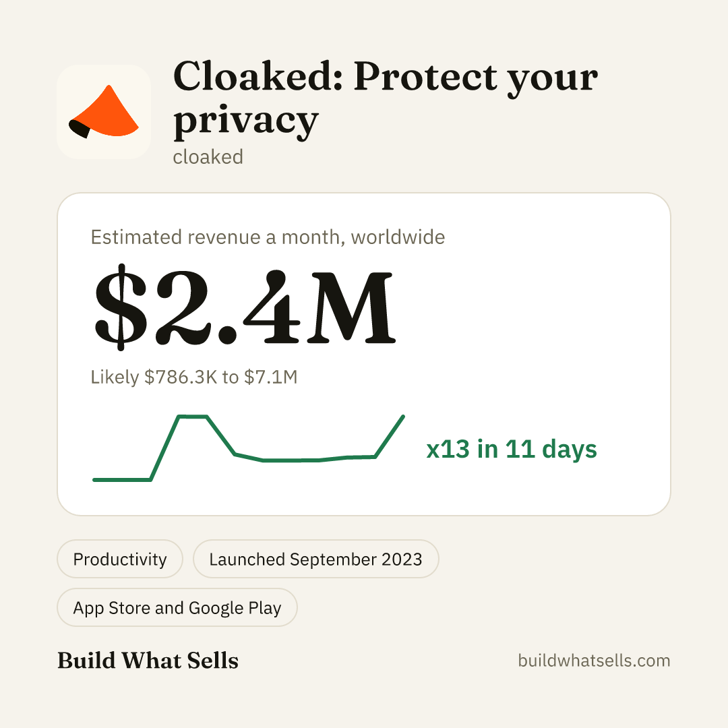
Task: Click the dollar sign in the revenue figure
Action: [x=121, y=307]
